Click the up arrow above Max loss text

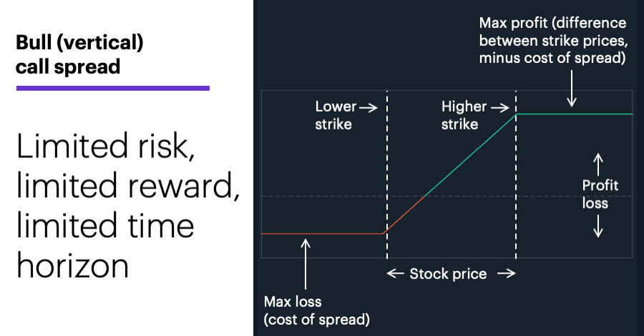click(305, 265)
